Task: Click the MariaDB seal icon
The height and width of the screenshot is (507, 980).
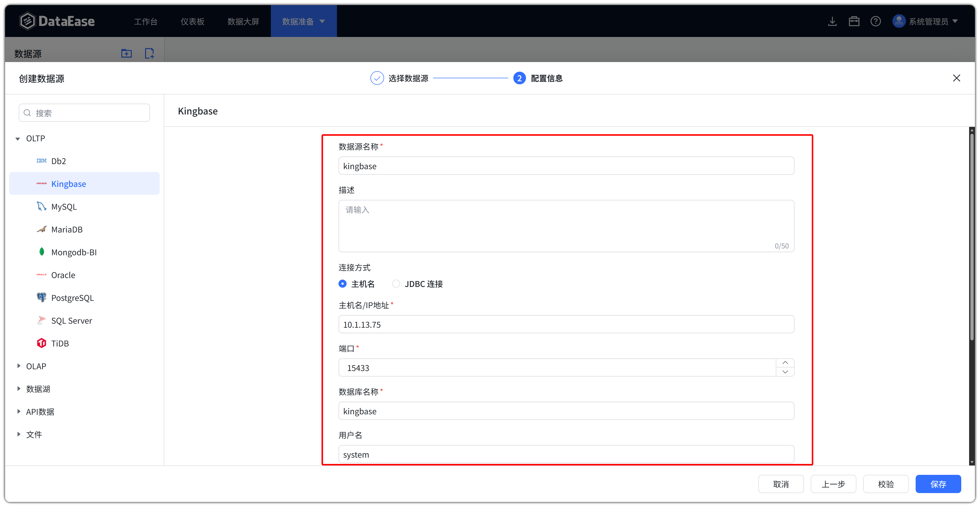Action: pyautogui.click(x=42, y=229)
